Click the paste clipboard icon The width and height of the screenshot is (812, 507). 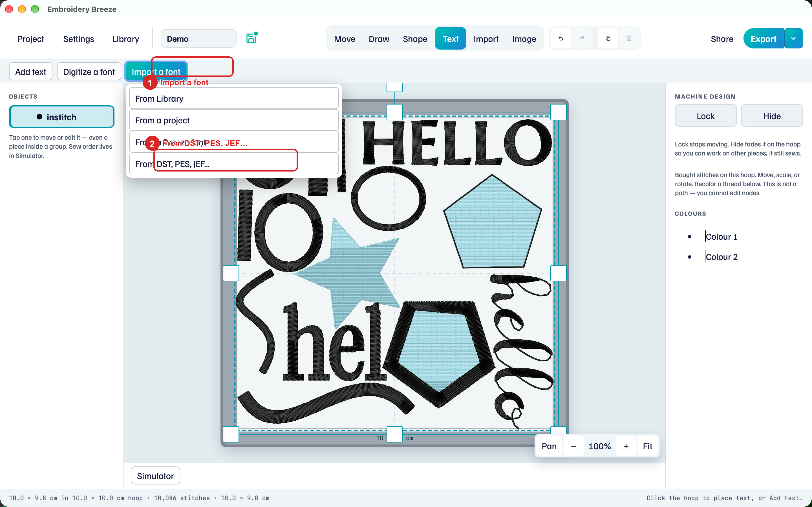tap(629, 39)
